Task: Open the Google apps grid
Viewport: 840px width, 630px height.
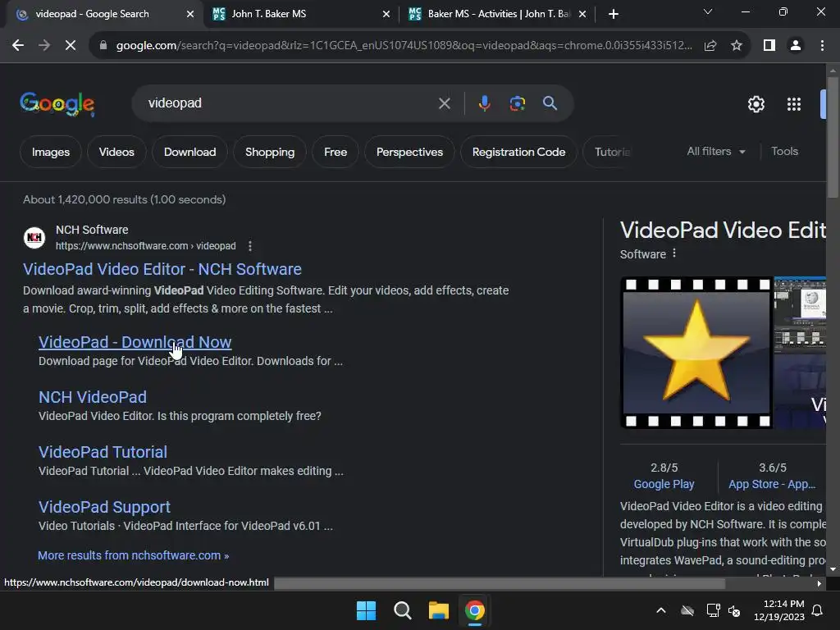Action: click(x=793, y=104)
